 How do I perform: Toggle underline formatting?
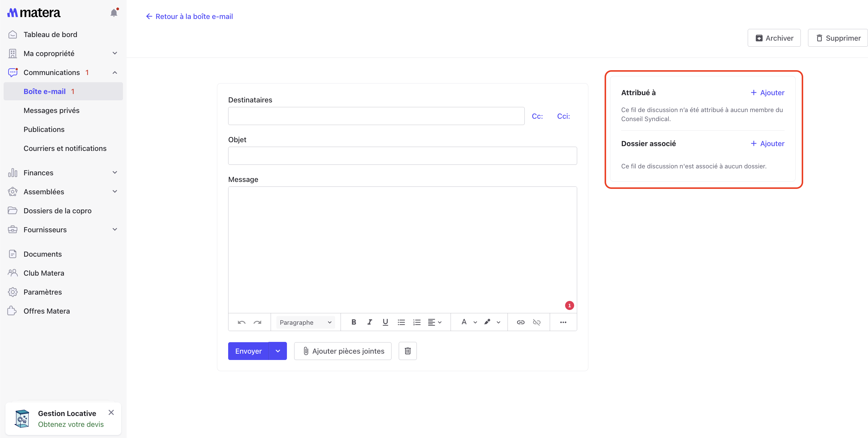pyautogui.click(x=385, y=322)
